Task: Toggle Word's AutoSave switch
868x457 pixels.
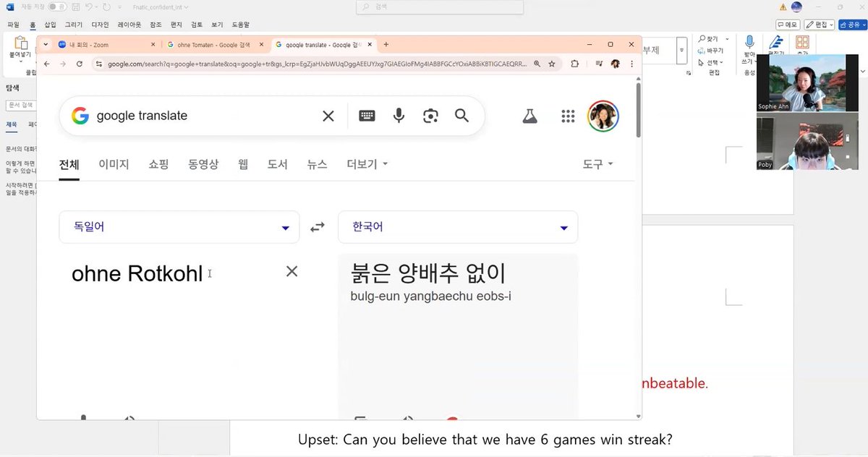Action: tap(58, 7)
